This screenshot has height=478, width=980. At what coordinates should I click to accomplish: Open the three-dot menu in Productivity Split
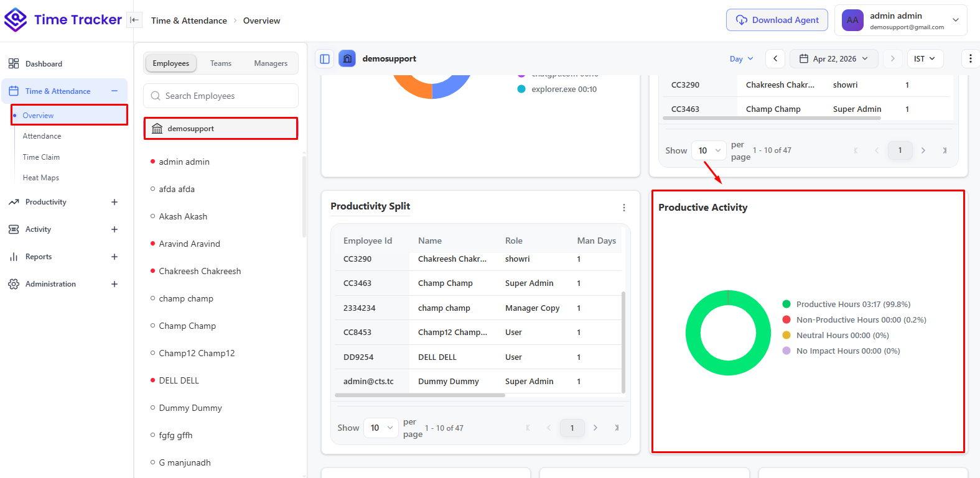pos(624,208)
